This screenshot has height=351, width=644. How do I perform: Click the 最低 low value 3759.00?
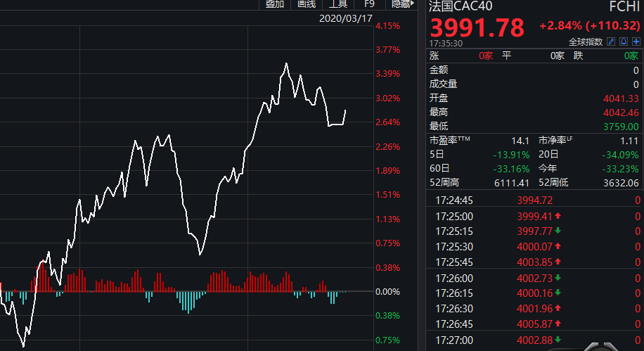[x=621, y=127]
